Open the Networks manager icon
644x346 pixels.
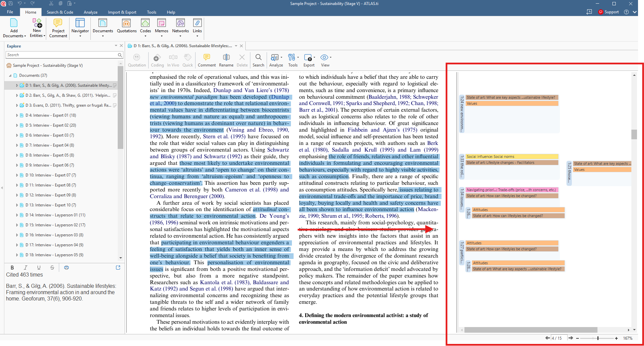coord(181,26)
